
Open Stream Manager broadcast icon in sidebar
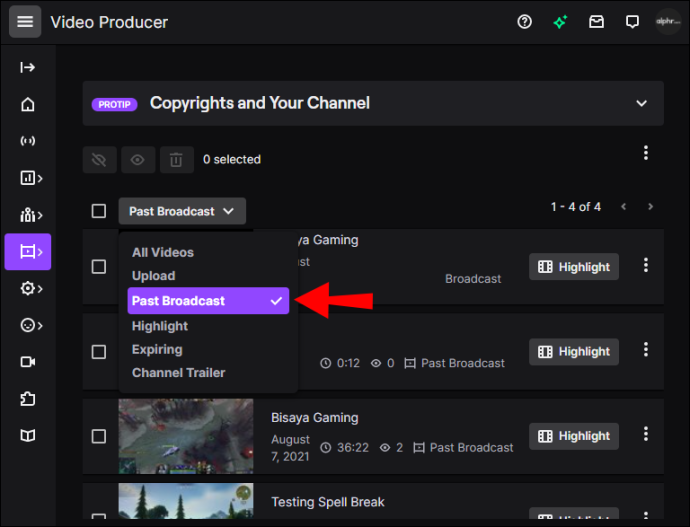point(28,141)
